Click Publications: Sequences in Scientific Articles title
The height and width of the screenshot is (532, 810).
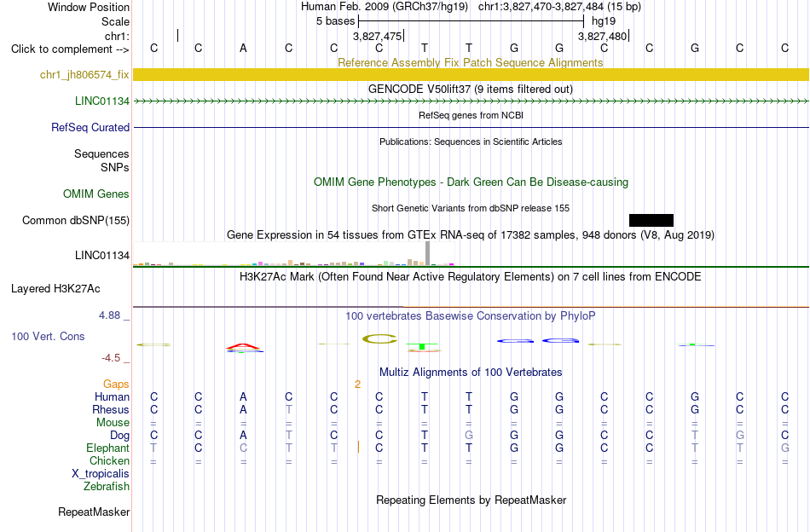point(471,142)
